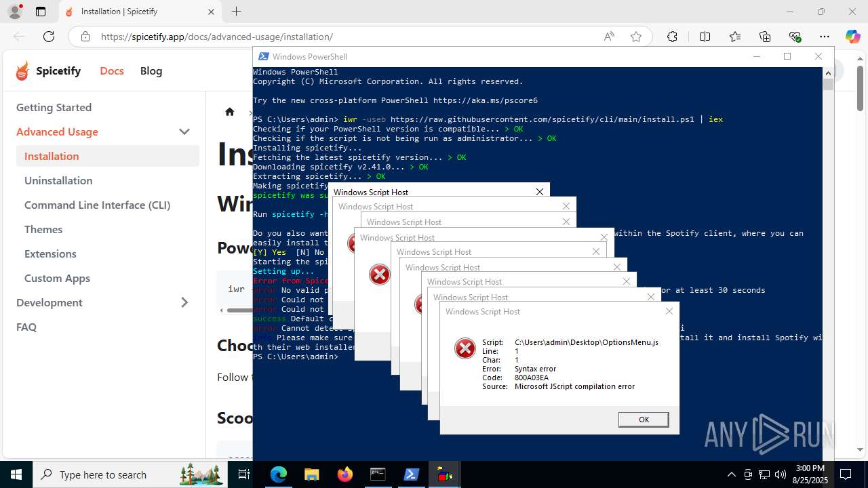Collapse the Advanced Usage section chevron
This screenshot has height=488, width=868.
pos(184,131)
